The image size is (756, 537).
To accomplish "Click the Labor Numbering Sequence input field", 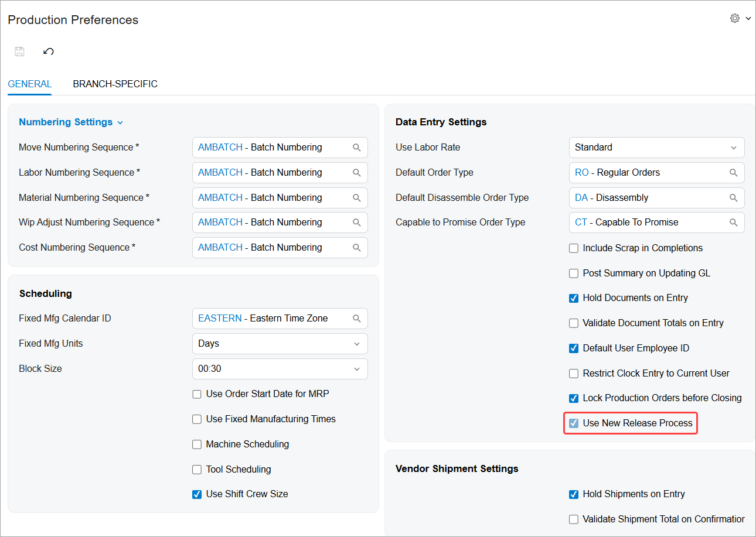I will 270,173.
